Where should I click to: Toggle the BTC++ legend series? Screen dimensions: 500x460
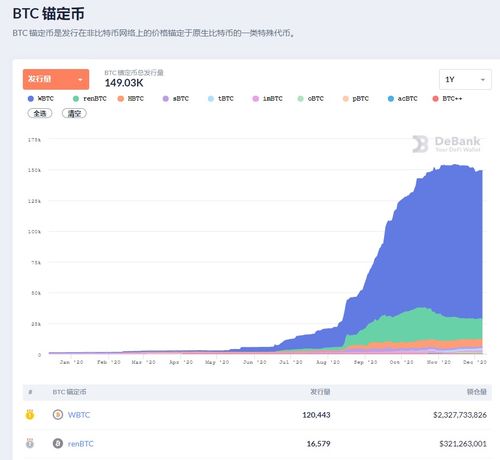coord(447,99)
